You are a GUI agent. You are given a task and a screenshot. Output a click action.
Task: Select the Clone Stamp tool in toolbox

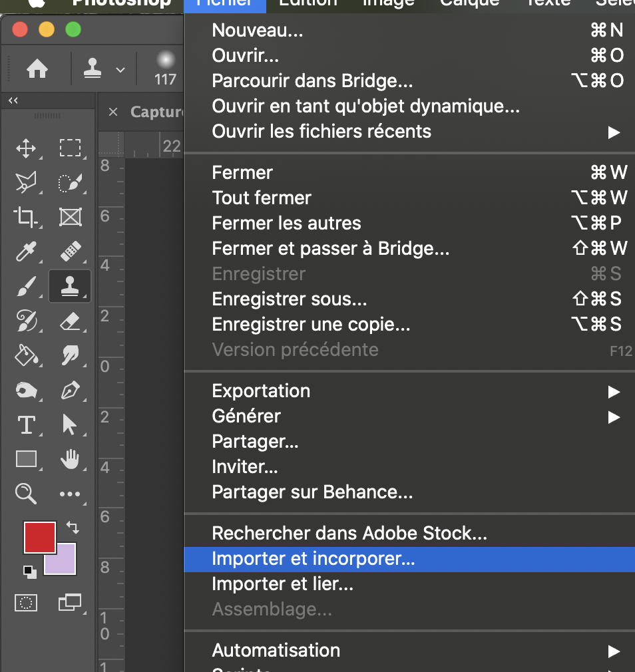point(70,286)
